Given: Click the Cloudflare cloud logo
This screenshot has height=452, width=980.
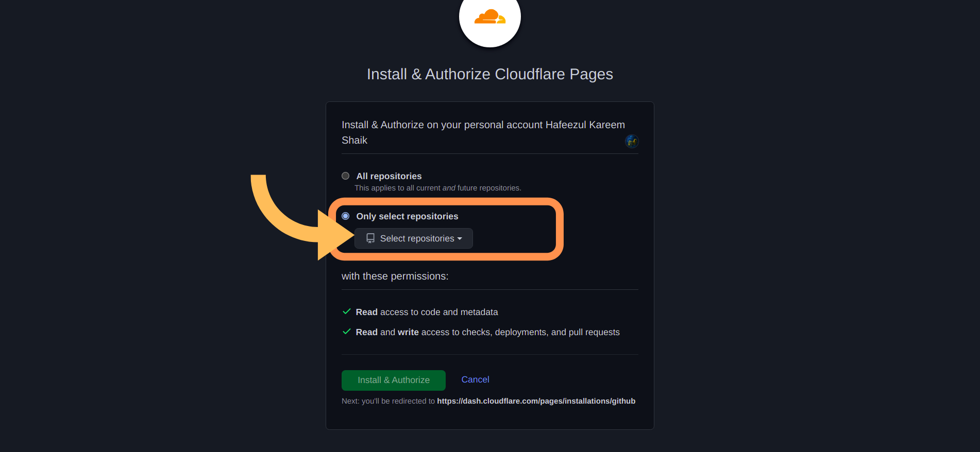Looking at the screenshot, I should pos(489,17).
